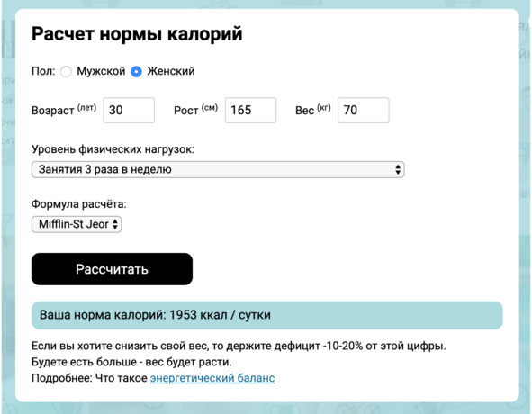Click the Формула расчёта label
The image size is (532, 414).
(78, 204)
